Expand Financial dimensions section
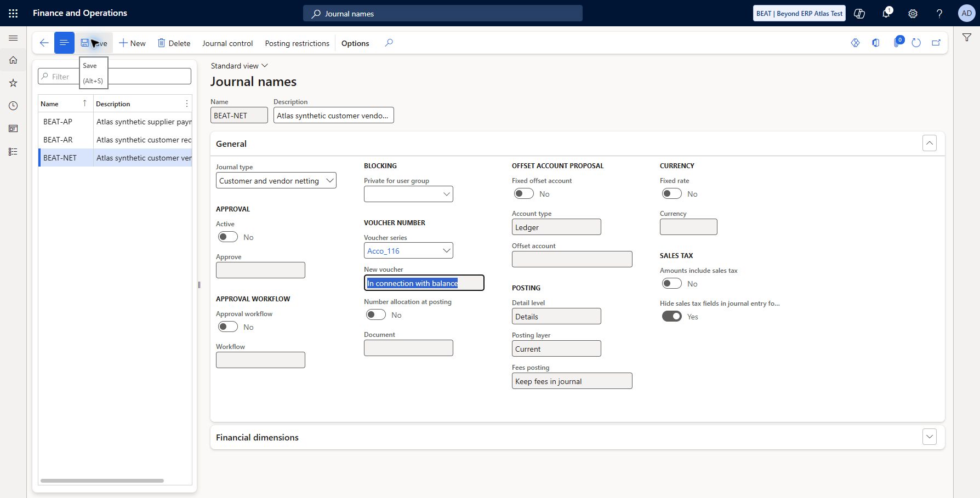 930,437
